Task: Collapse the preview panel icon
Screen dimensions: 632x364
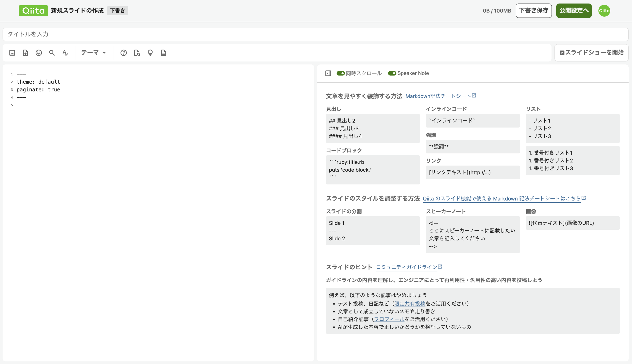Action: point(328,73)
